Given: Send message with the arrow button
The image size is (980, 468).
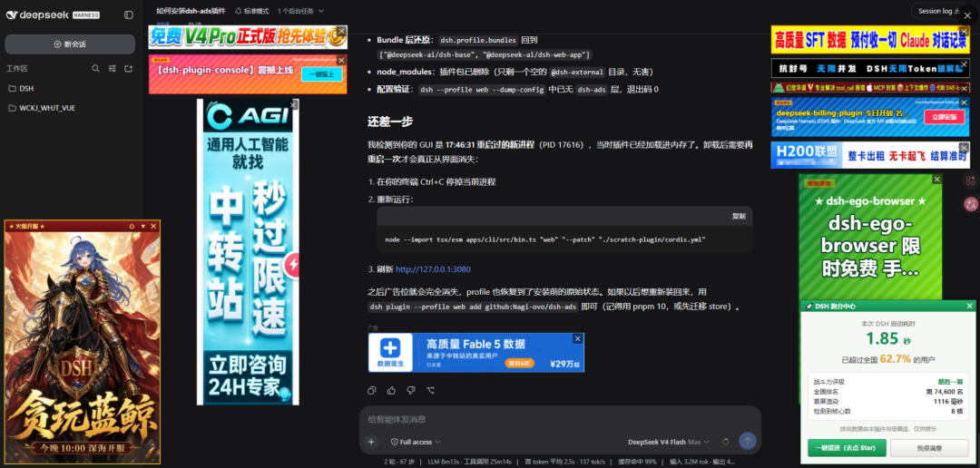Looking at the screenshot, I should [x=747, y=441].
